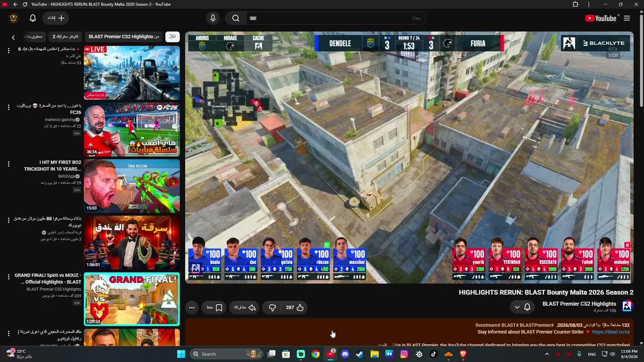The width and height of the screenshot is (644, 362).
Task: Open File Explorer from the taskbar
Action: 374,354
